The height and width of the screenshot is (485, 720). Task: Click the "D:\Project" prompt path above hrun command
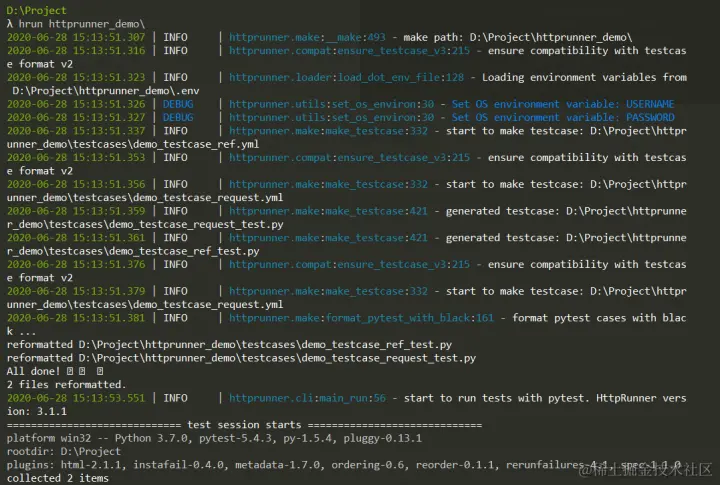pos(36,10)
